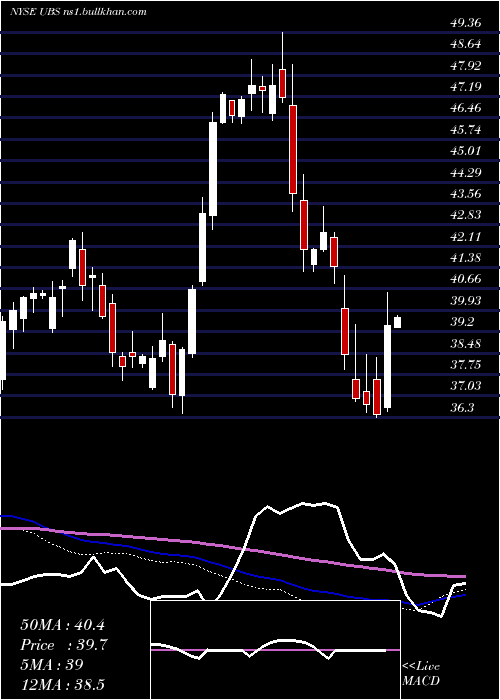Image resolution: width=500 pixels, height=700 pixels.
Task: Select the 43.56 price axis label
Action: (466, 194)
